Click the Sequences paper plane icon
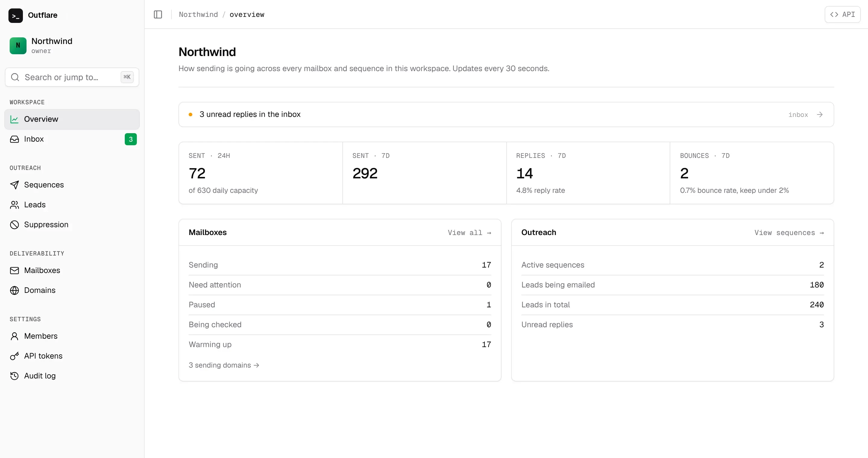 pos(14,185)
